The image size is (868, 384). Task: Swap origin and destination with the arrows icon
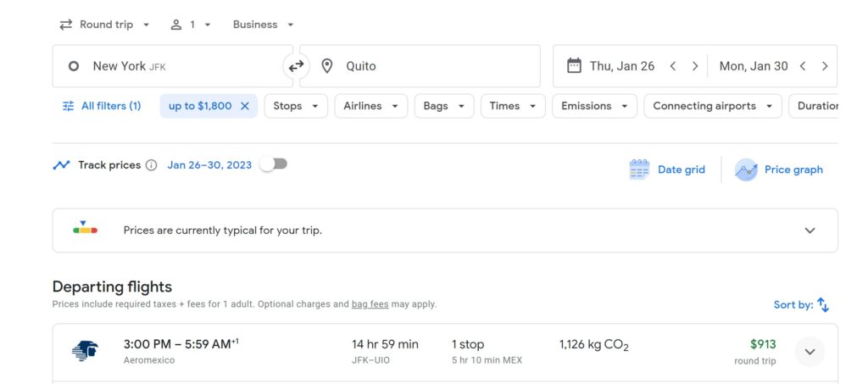tap(296, 66)
